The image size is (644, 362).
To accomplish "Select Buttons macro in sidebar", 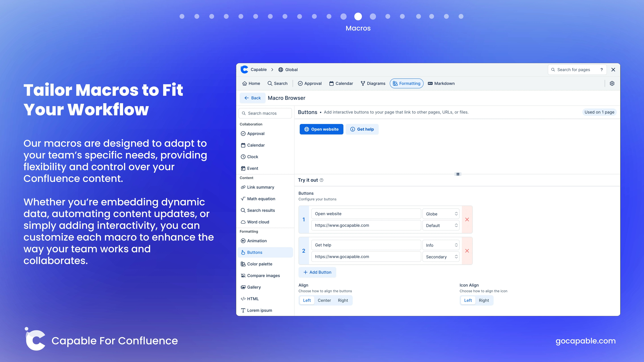I will click(265, 252).
